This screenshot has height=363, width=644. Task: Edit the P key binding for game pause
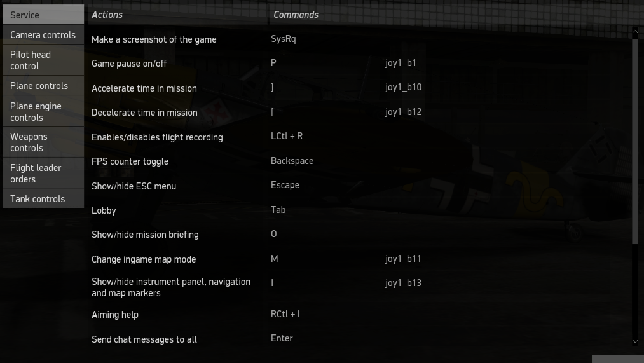click(274, 63)
